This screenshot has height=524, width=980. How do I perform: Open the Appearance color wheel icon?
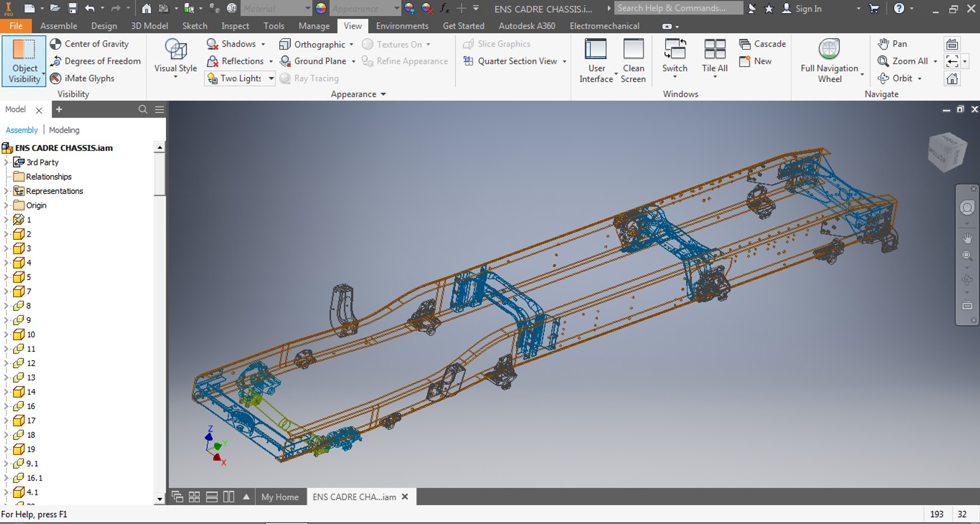pyautogui.click(x=321, y=8)
